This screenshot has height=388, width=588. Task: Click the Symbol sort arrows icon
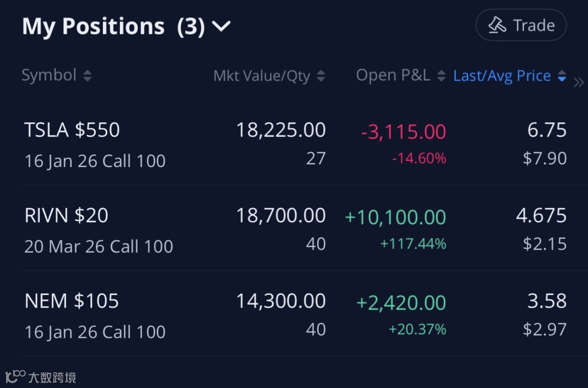[x=87, y=76]
